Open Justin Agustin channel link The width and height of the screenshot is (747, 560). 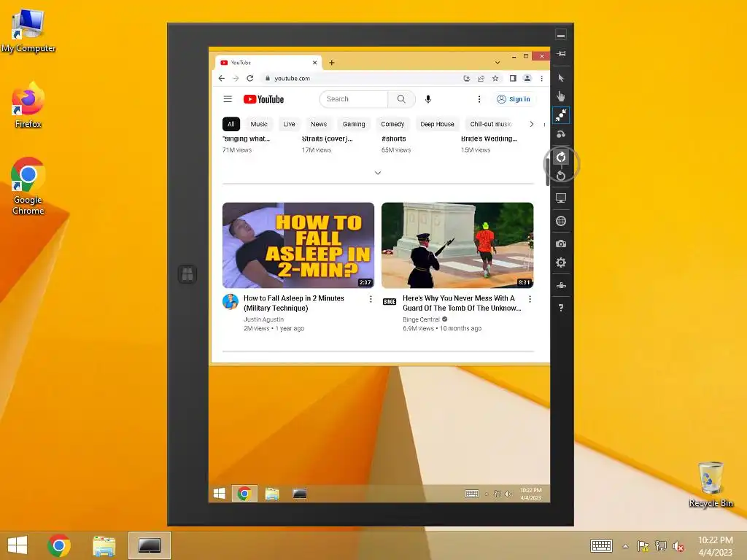(x=263, y=319)
